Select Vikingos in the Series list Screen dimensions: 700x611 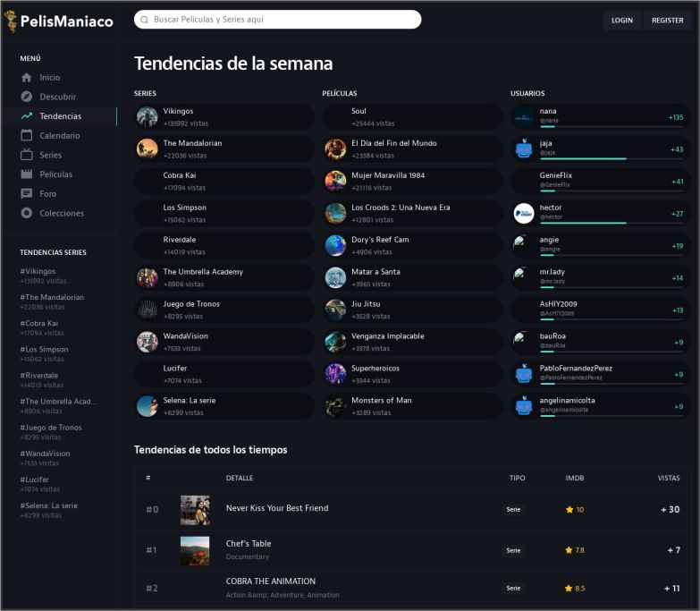coord(178,112)
